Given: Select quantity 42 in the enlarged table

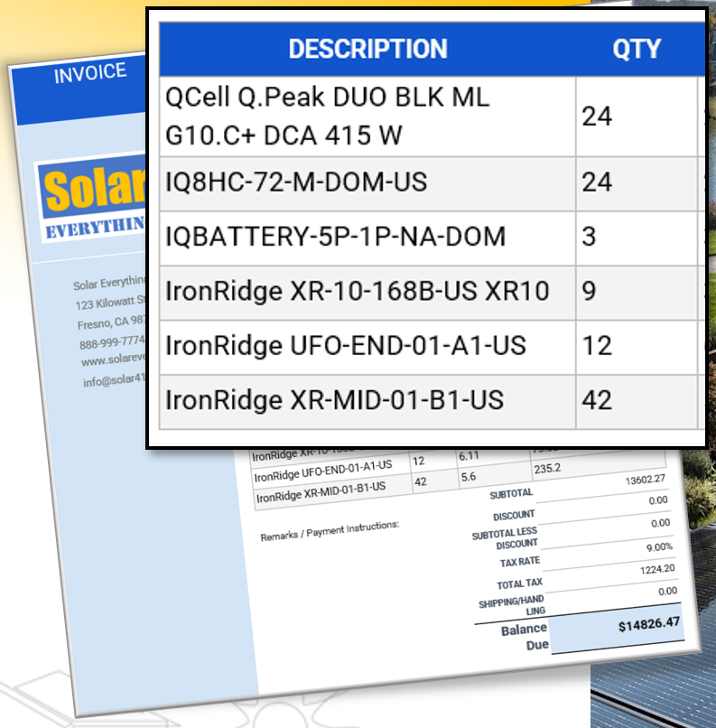Looking at the screenshot, I should pos(597,400).
